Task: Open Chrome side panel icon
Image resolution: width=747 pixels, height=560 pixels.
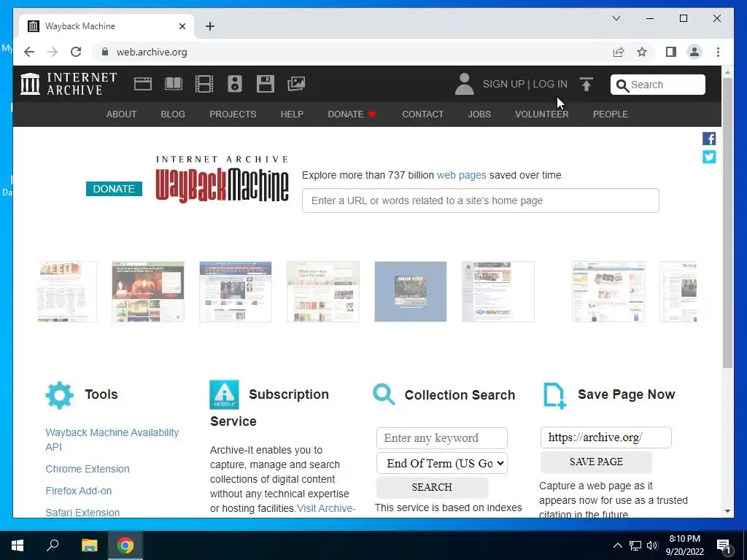Action: [671, 52]
